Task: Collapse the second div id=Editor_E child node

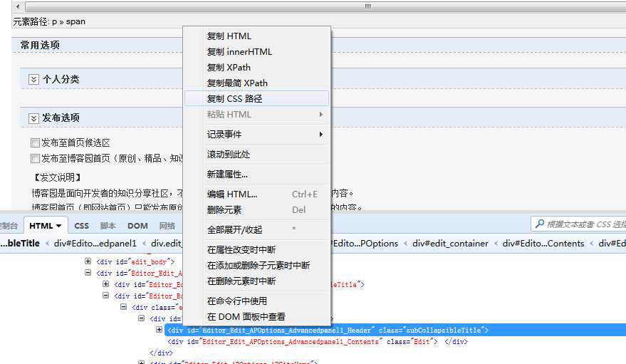Action: click(x=106, y=296)
